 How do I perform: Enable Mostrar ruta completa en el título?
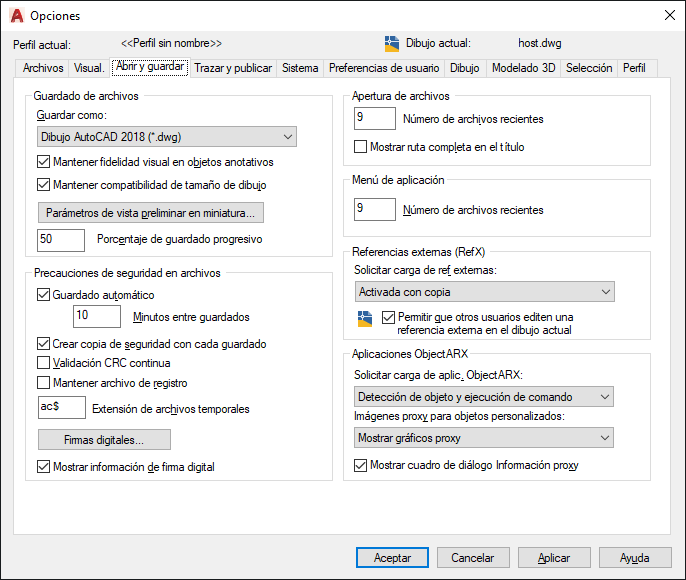coord(362,147)
